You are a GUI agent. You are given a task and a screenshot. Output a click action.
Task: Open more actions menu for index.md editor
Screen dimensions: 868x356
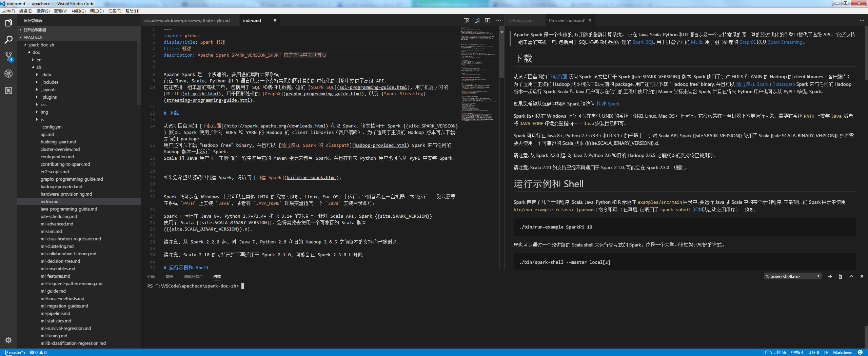pos(498,20)
